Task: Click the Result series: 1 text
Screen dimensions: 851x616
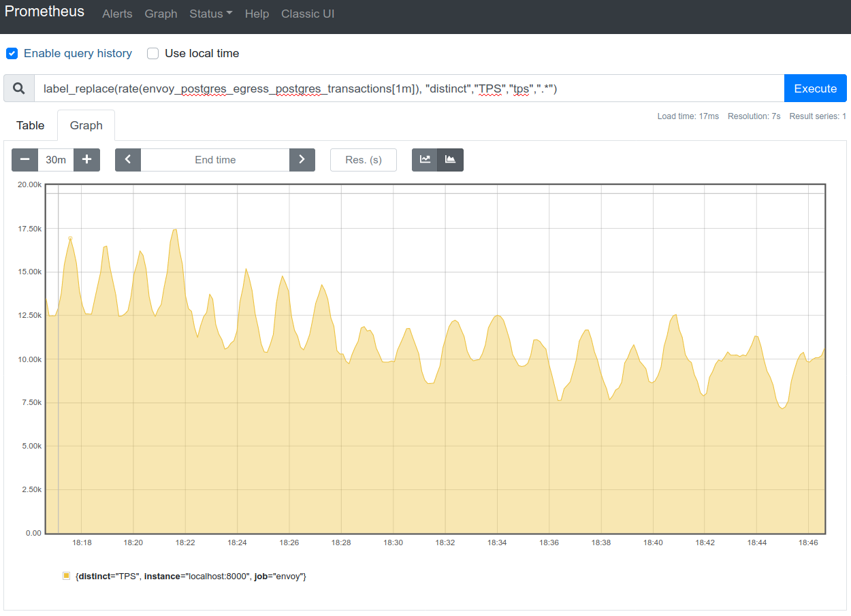Action: 818,116
